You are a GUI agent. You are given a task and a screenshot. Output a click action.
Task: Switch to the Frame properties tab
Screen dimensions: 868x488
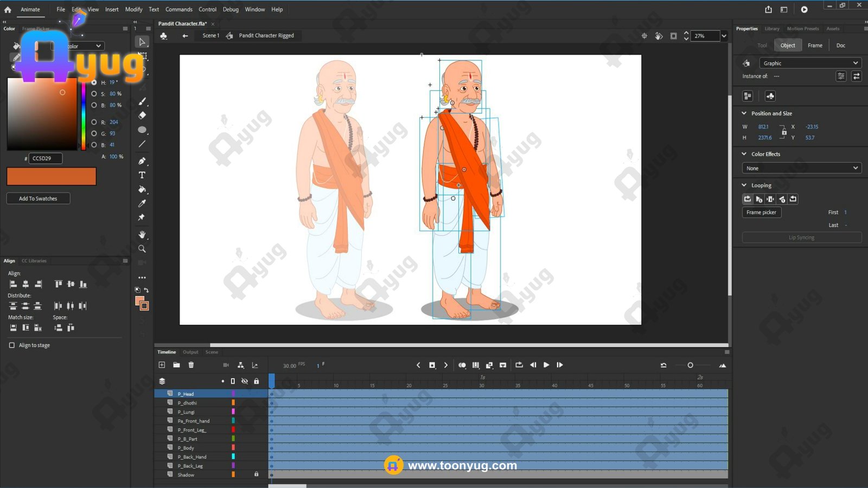tap(814, 46)
